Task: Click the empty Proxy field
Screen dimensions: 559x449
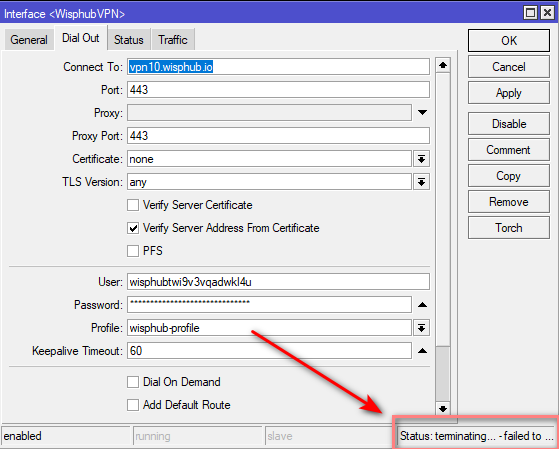Action: click(x=270, y=113)
